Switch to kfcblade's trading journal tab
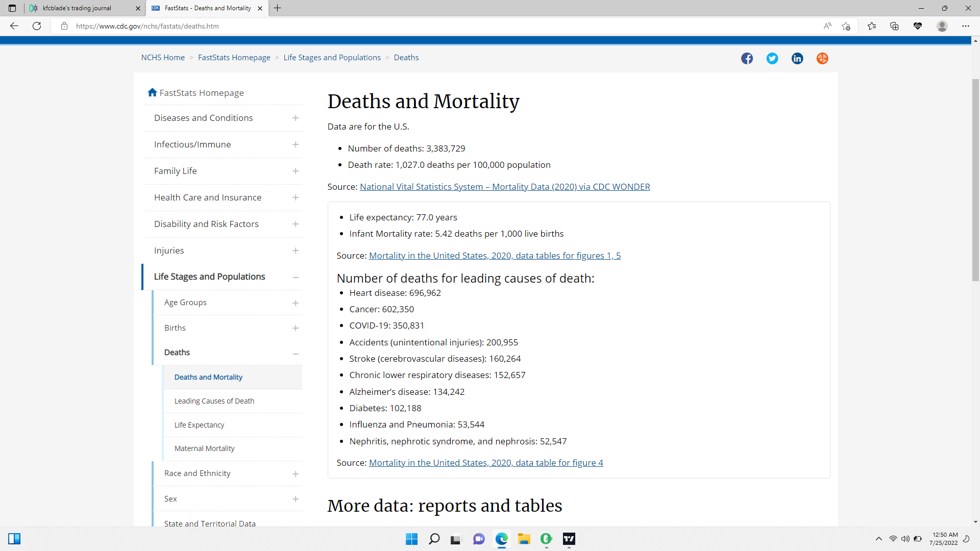980x551 pixels. [78, 8]
